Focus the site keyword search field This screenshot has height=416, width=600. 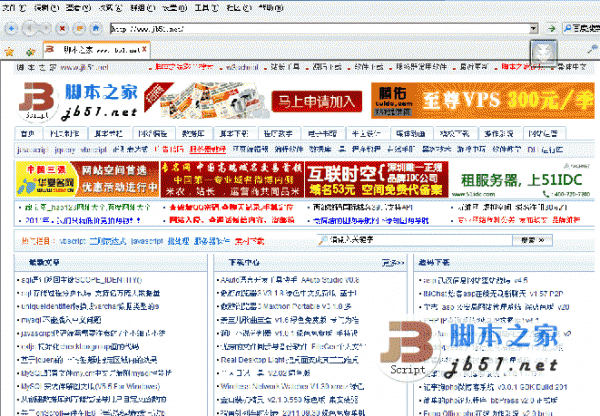(x=415, y=240)
